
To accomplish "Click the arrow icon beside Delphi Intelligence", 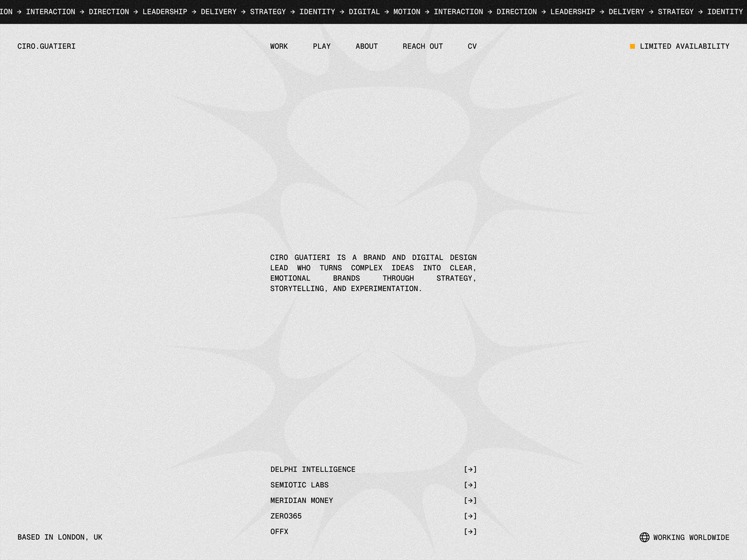I will [x=470, y=470].
